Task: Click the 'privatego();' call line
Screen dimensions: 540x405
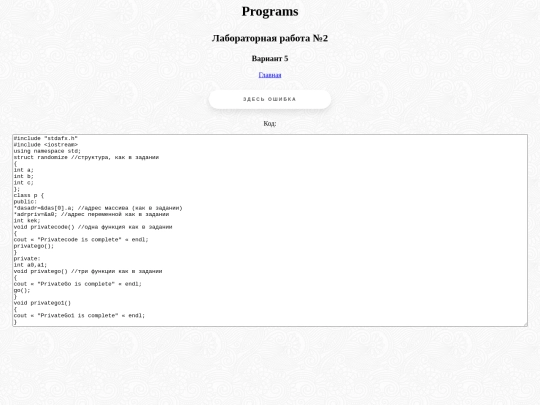Action: (34, 246)
